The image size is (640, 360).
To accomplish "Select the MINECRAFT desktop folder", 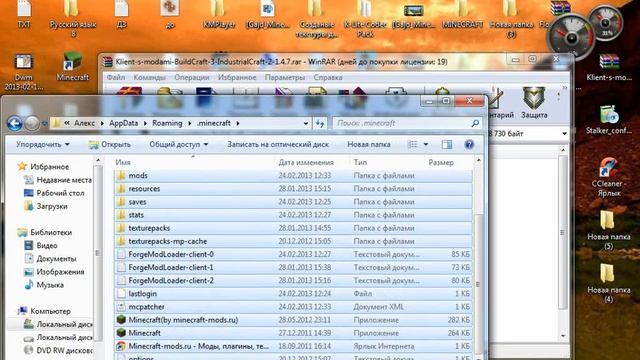I will 462,15.
